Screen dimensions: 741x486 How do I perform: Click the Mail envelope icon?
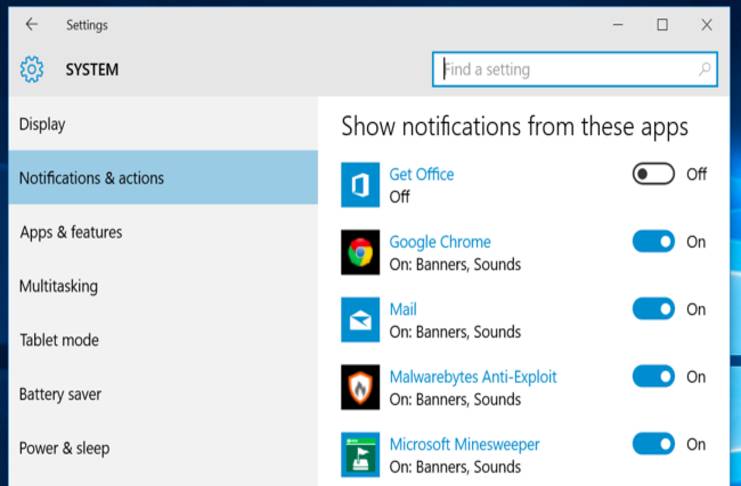pos(360,320)
